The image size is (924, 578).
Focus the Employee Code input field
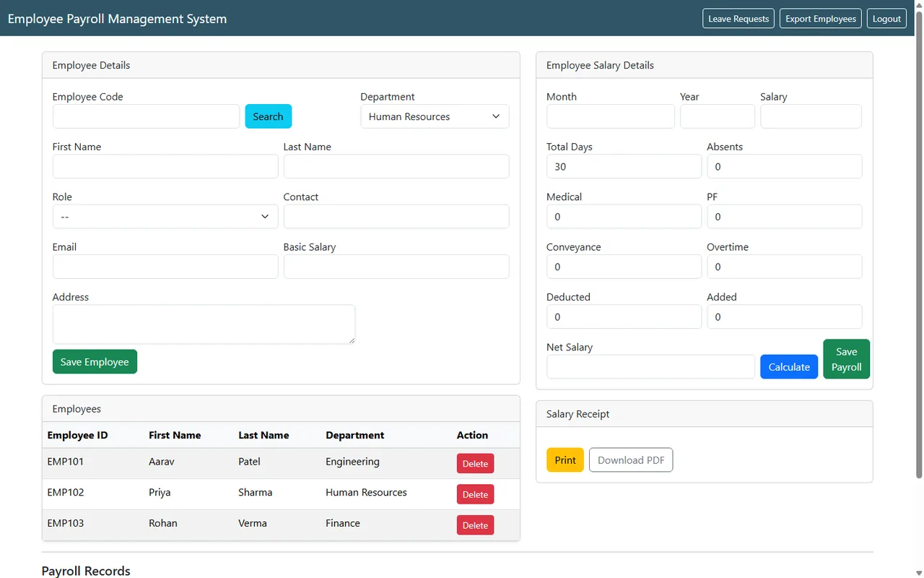(146, 116)
